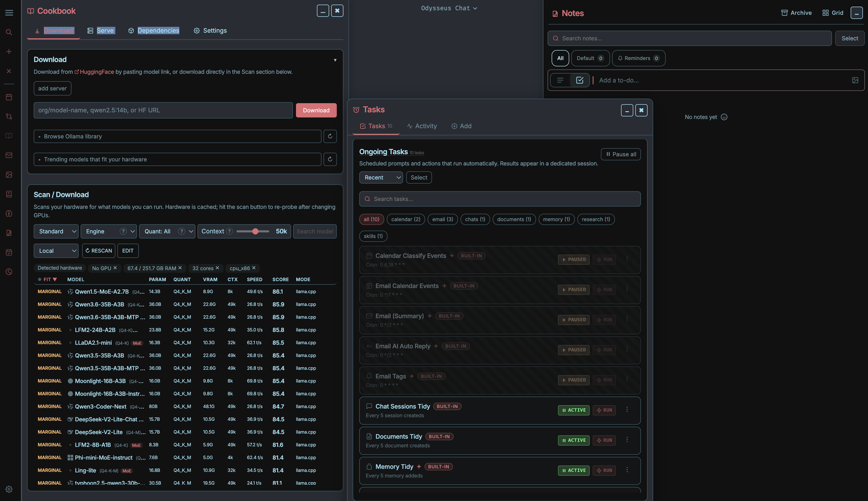Image resolution: width=868 pixels, height=501 pixels.
Task: Open the Add tab in Tasks
Action: pos(461,126)
